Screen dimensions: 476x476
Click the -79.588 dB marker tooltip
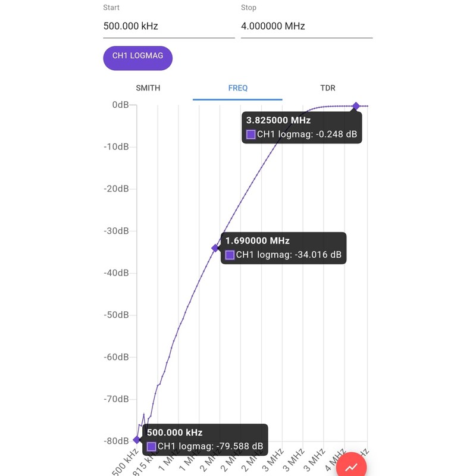pyautogui.click(x=205, y=440)
